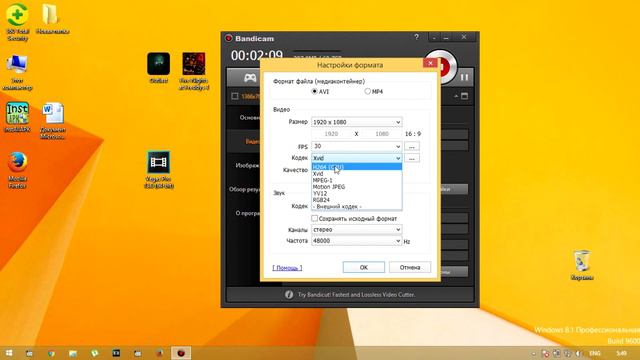Click the rectangle target icon beside 1366x768

coord(235,96)
